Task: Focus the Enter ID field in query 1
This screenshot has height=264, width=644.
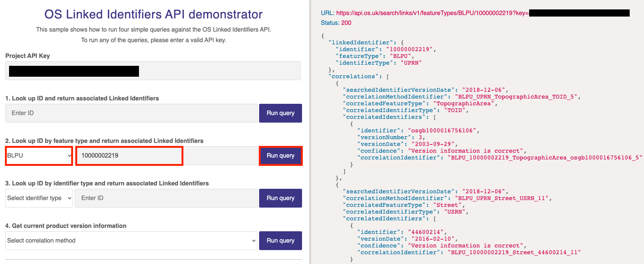Action: click(131, 113)
